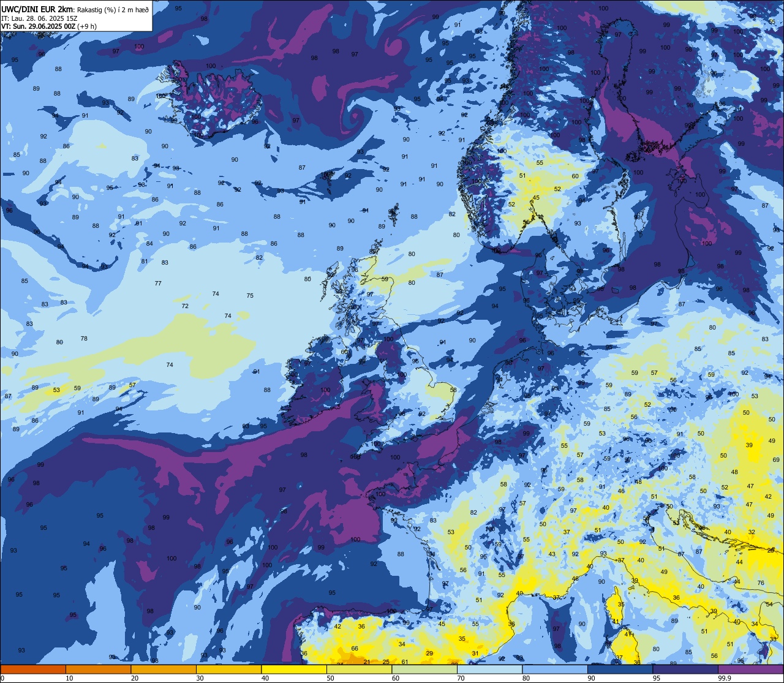Click the 30–40% golden legend swatch
Viewport: 784px width, 683px height.
pos(228,669)
